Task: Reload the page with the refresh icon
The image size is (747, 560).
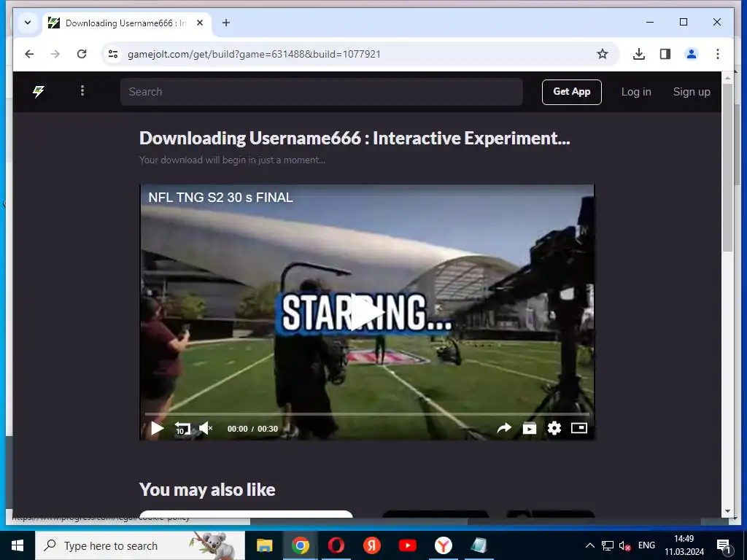Action: click(x=82, y=54)
